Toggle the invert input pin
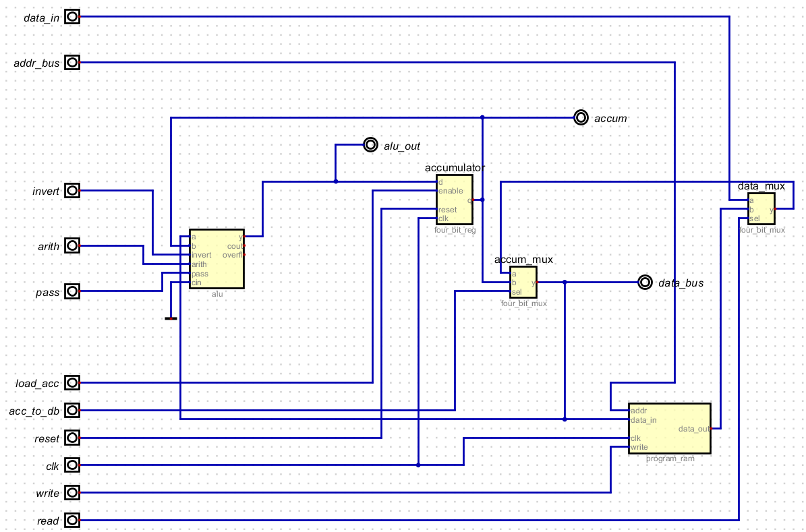Screen dimensions: 806x532 71,191
